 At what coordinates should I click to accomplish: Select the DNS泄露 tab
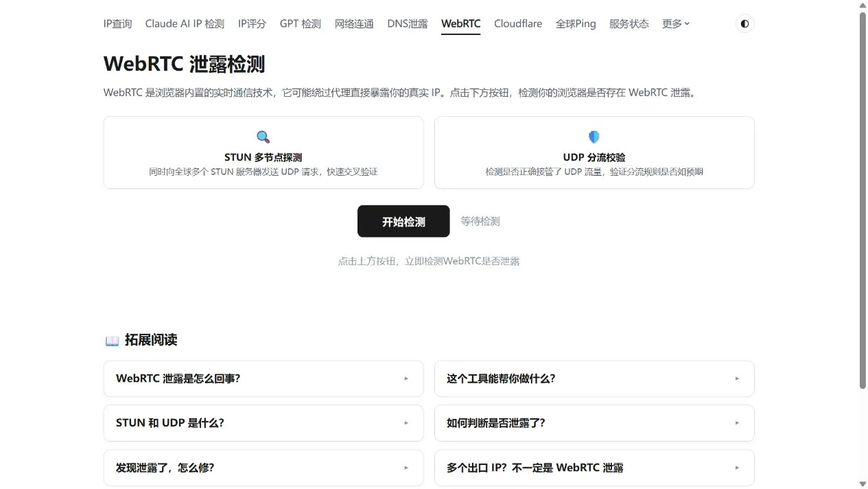[x=408, y=23]
